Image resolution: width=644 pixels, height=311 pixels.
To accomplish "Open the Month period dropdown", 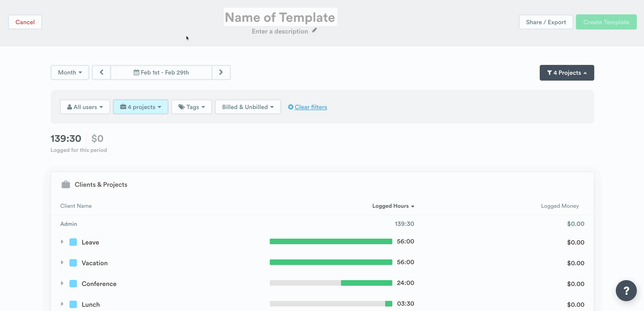I will [x=70, y=72].
